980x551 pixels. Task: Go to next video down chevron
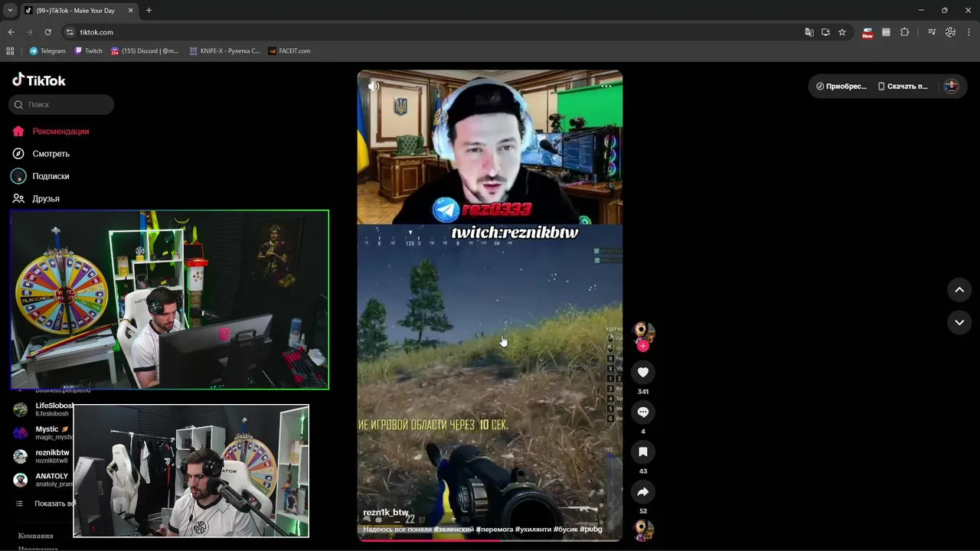click(959, 322)
